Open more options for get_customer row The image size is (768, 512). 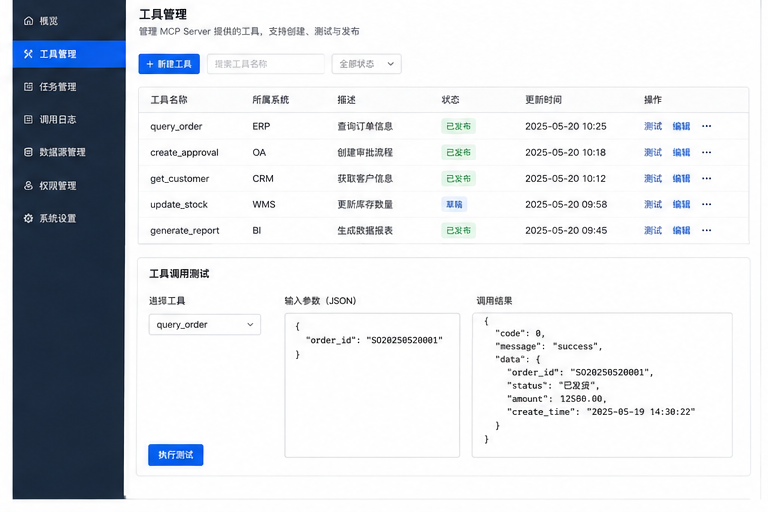[x=706, y=178]
